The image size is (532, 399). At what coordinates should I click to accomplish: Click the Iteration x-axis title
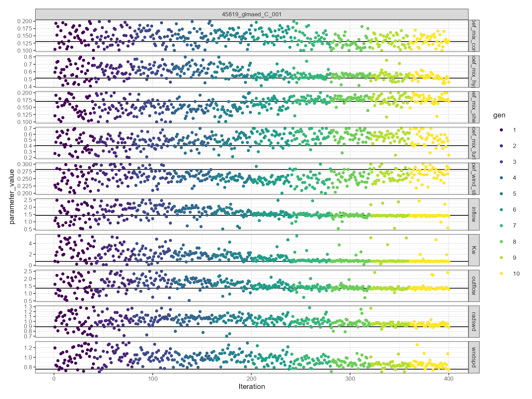(x=251, y=387)
